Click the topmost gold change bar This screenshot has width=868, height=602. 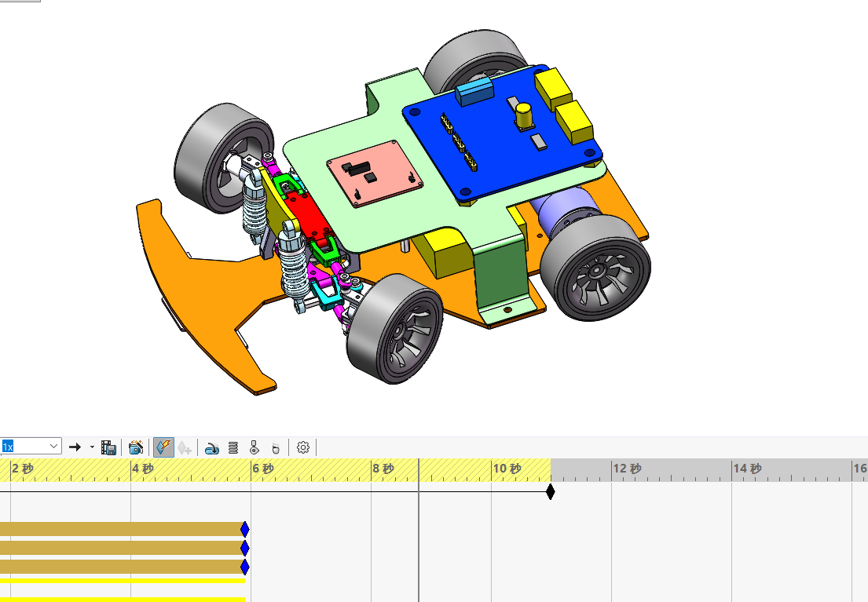(120, 529)
